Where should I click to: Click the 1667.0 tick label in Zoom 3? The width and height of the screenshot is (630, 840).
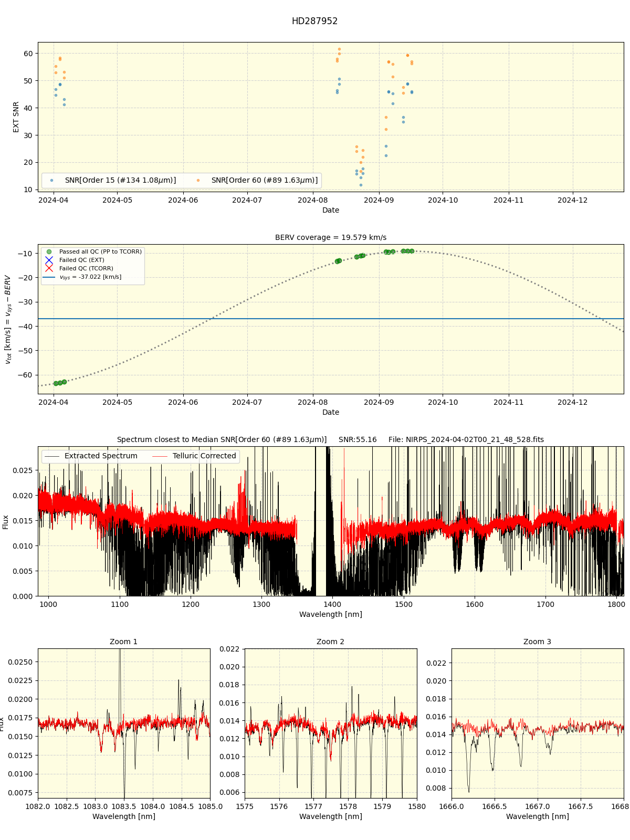538,806
